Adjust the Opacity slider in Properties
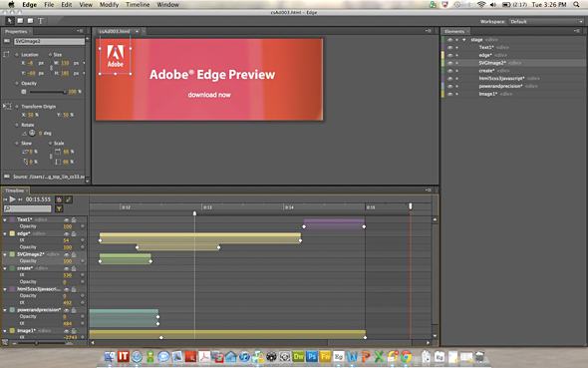The height and width of the screenshot is (368, 588). (x=47, y=92)
